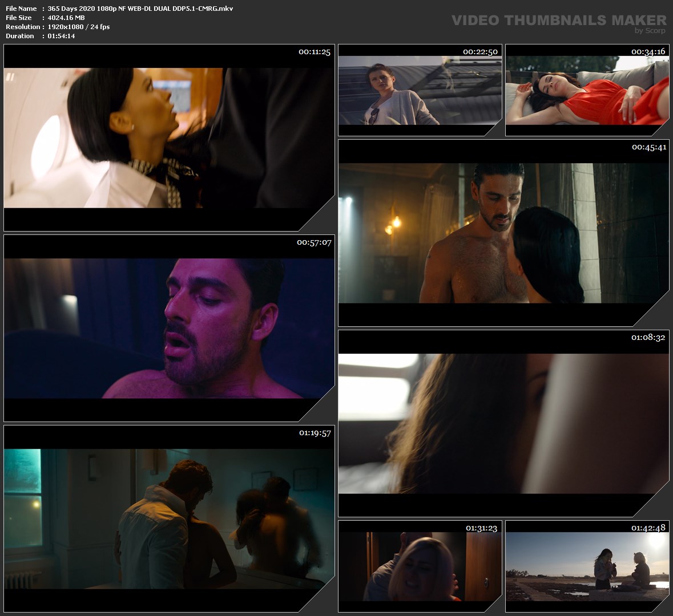Screen dimensions: 673x616
Task: Click the timestamp 01:42:48
Action: (648, 528)
